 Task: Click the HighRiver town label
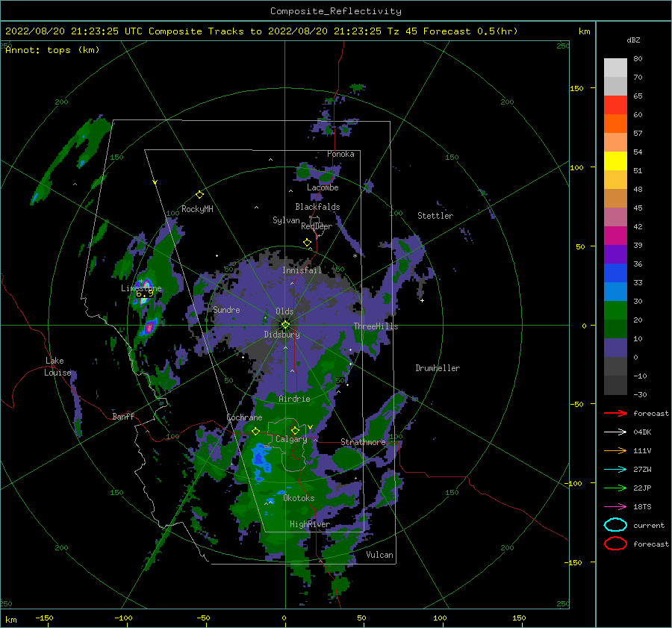tap(310, 524)
